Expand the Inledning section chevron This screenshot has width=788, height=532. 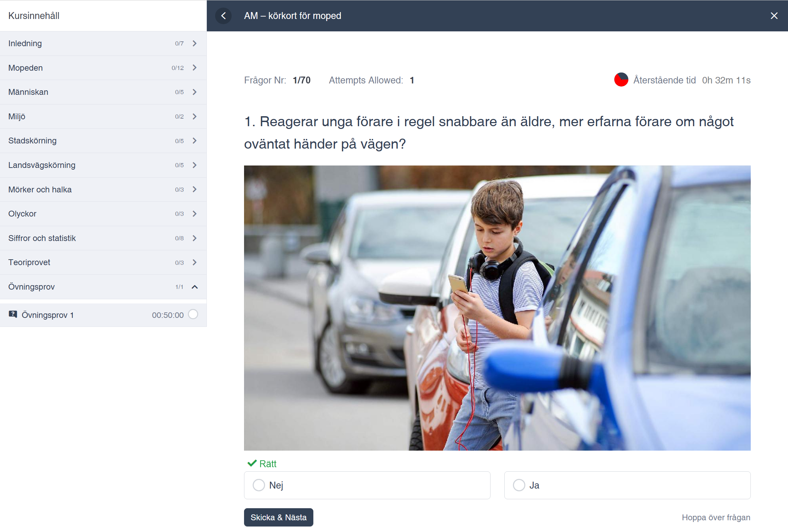pyautogui.click(x=195, y=43)
